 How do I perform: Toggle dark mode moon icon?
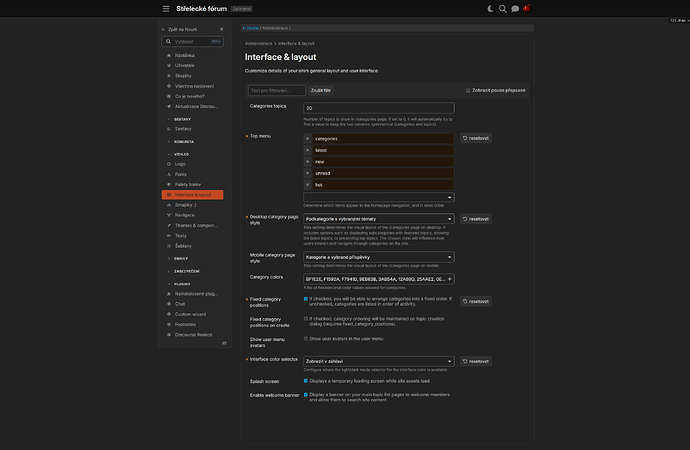click(x=490, y=9)
